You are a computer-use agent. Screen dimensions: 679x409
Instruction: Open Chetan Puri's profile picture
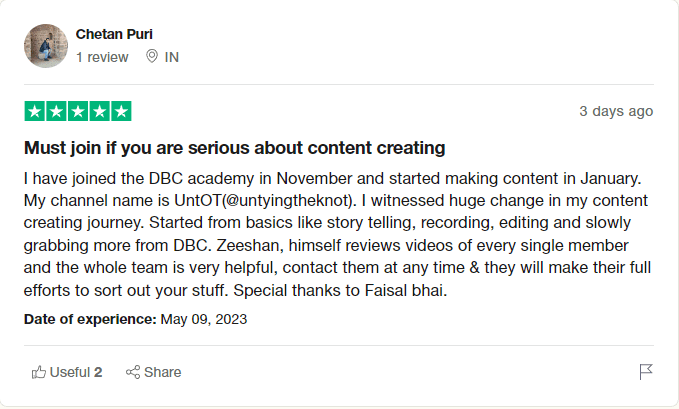click(45, 46)
